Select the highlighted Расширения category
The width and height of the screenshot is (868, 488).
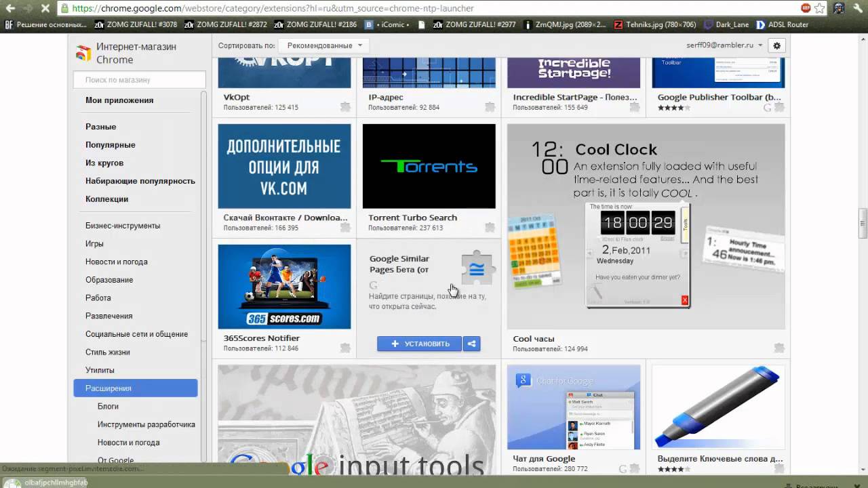(x=136, y=388)
